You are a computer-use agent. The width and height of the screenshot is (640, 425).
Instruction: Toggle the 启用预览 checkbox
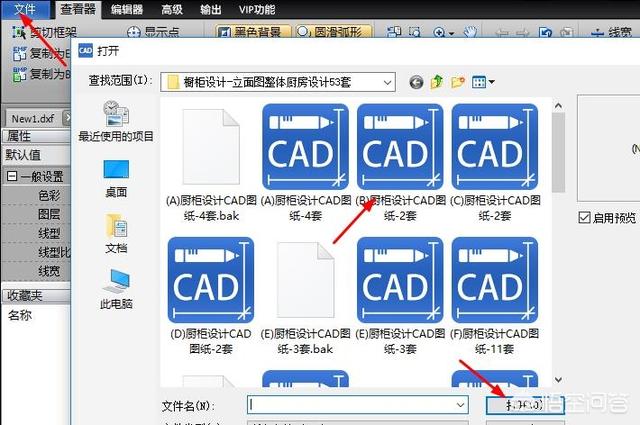tap(585, 218)
